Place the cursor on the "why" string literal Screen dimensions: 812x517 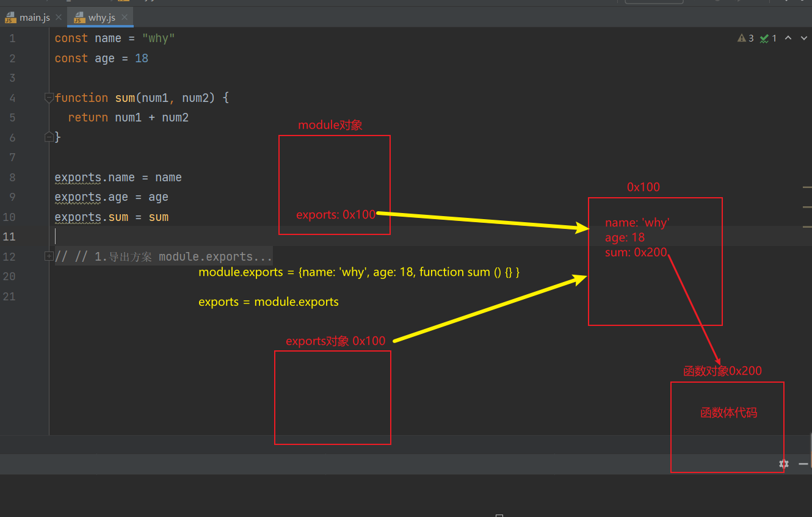159,38
